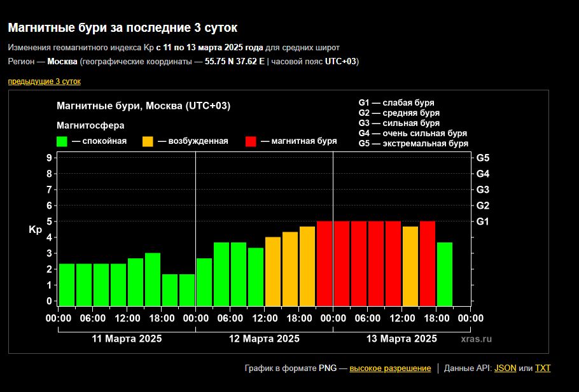Click the G1 label on the right axis

pyautogui.click(x=482, y=221)
